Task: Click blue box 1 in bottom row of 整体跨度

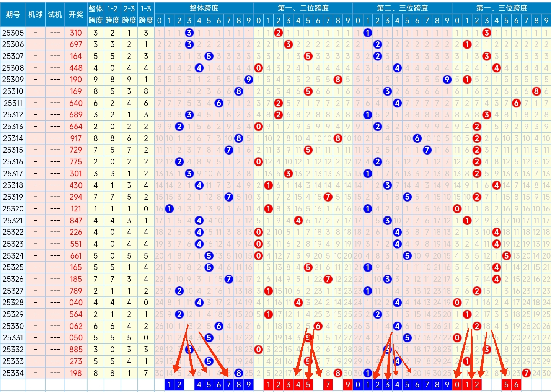Action: coord(169,385)
